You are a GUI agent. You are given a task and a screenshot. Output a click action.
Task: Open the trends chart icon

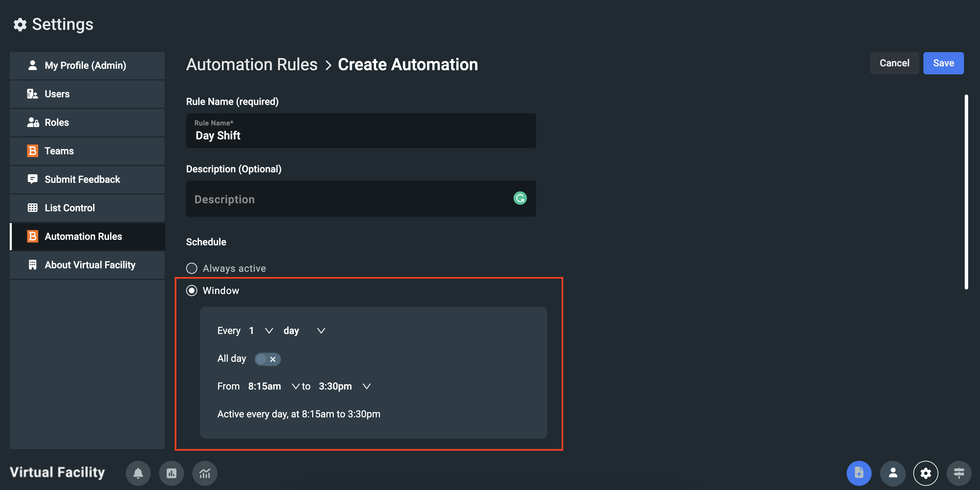205,473
